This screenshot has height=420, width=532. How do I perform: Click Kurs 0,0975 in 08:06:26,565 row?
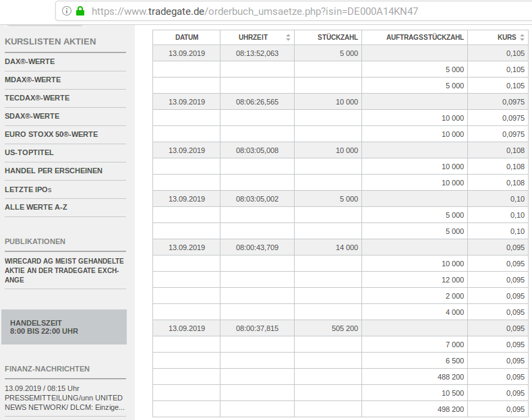click(x=513, y=102)
